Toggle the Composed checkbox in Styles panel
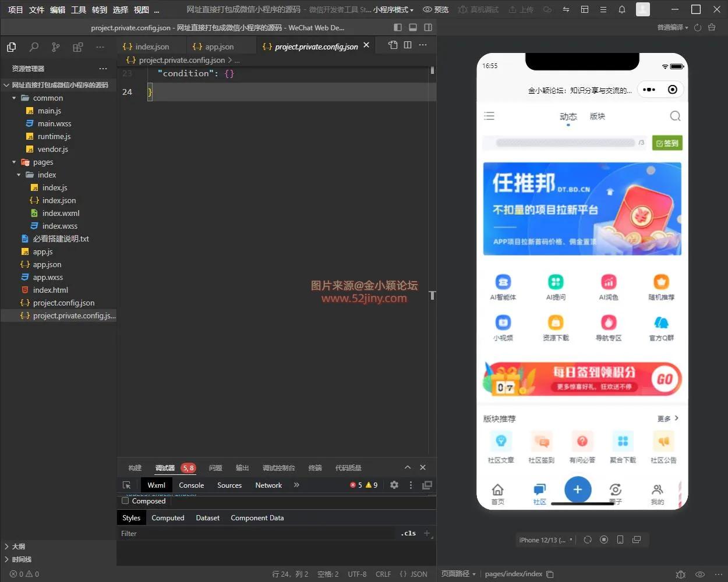Image resolution: width=728 pixels, height=582 pixels. pyautogui.click(x=125, y=501)
